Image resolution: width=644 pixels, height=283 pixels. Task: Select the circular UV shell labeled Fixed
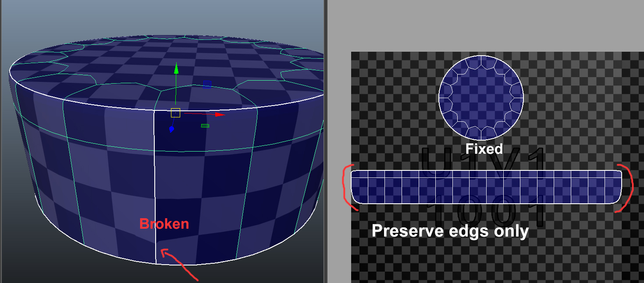(x=481, y=96)
